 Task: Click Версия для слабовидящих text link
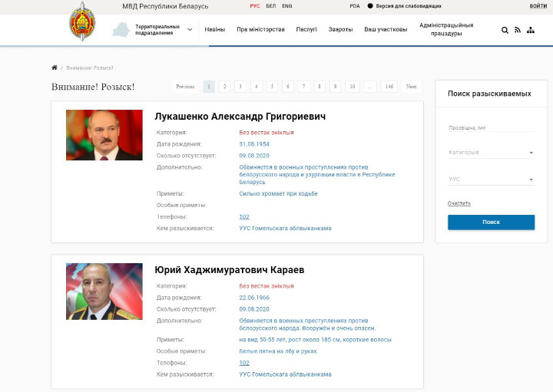(409, 6)
